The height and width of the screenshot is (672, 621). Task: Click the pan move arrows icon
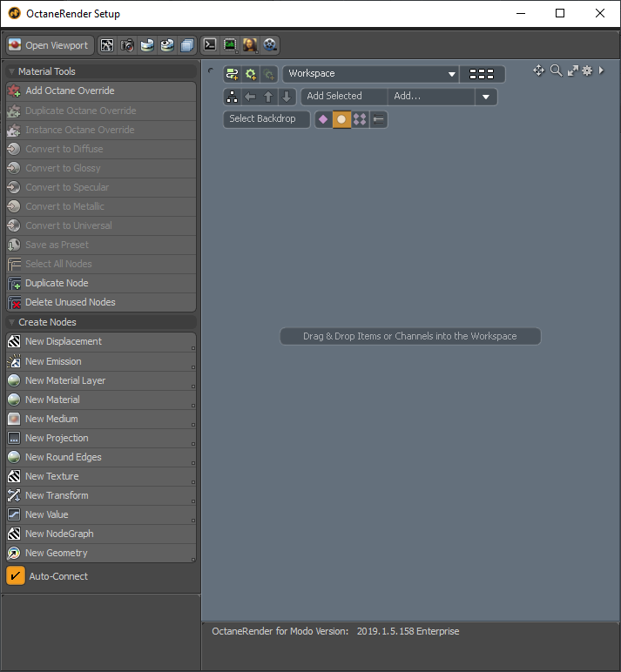[538, 71]
